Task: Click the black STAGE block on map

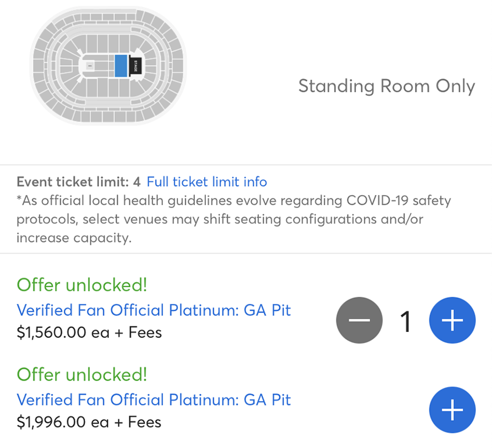Action: [x=135, y=66]
